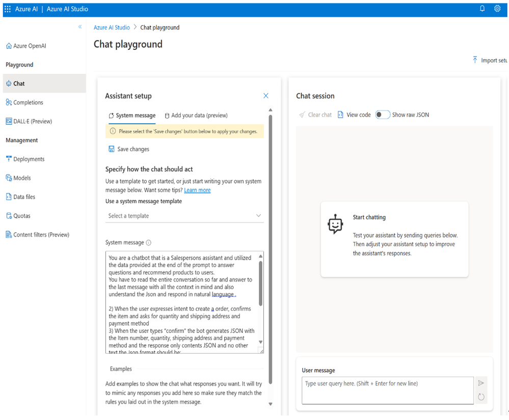Click the Import setup button
509x420 pixels.
[x=490, y=60]
